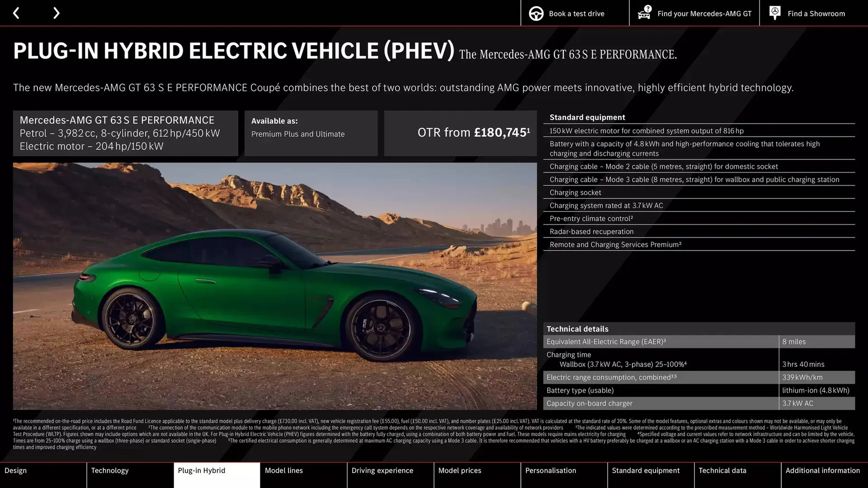Click the 'lithium-ion (4.8 kWh)' value
868x488 pixels.
[x=816, y=390]
